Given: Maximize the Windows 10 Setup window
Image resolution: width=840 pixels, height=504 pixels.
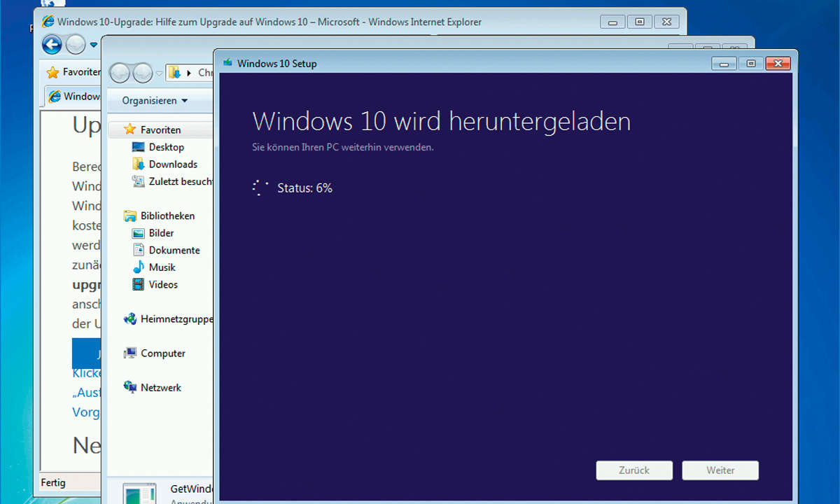Looking at the screenshot, I should click(x=750, y=64).
